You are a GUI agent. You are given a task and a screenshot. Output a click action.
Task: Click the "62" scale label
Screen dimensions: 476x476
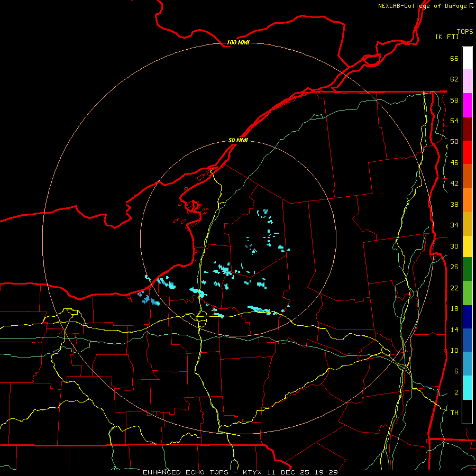(454, 79)
